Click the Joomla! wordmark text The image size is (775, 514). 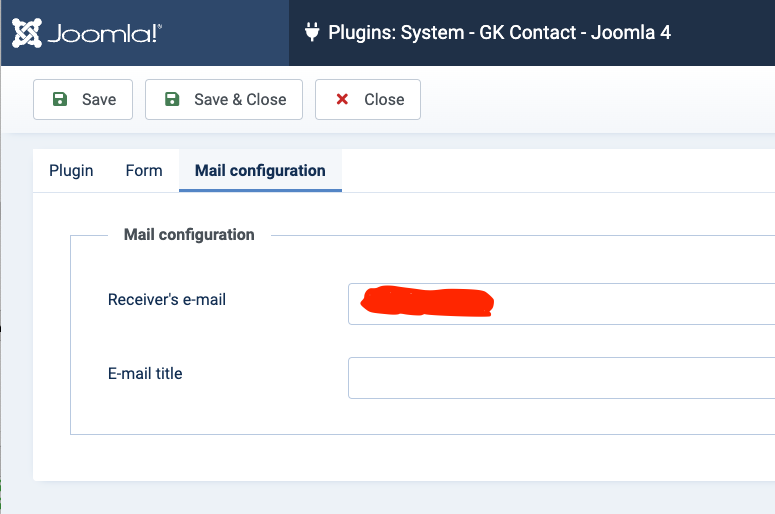pyautogui.click(x=100, y=34)
